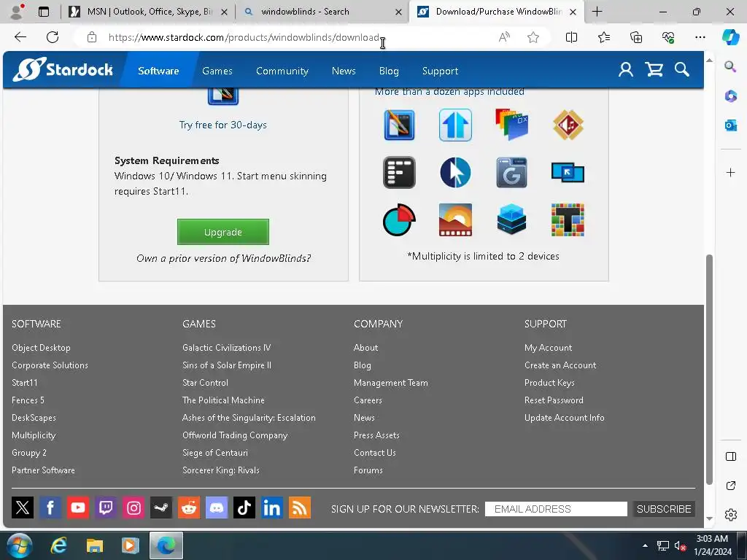This screenshot has height=560, width=747.
Task: Open the Support nav item
Action: (440, 71)
